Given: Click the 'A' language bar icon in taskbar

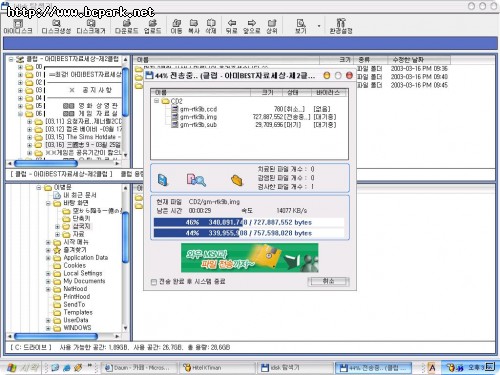Looking at the screenshot, I should (432, 368).
